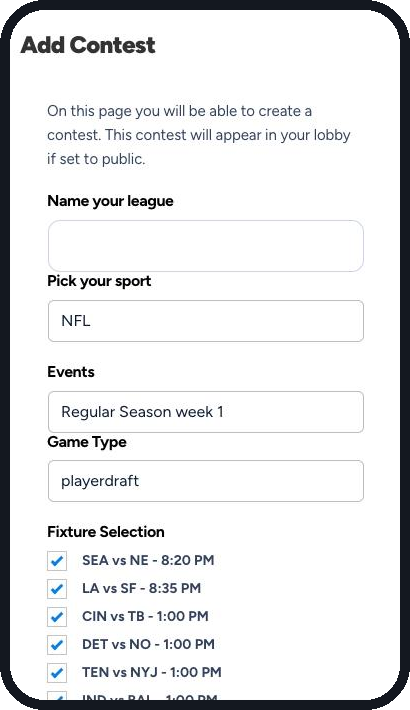This screenshot has height=710, width=410.
Task: Click the 'Name your league' field label
Action: click(x=110, y=201)
